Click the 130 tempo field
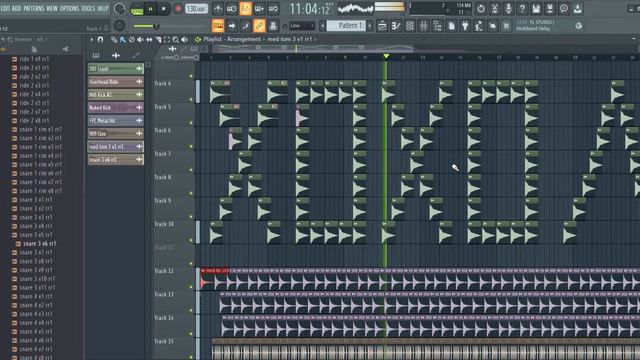 coord(196,9)
